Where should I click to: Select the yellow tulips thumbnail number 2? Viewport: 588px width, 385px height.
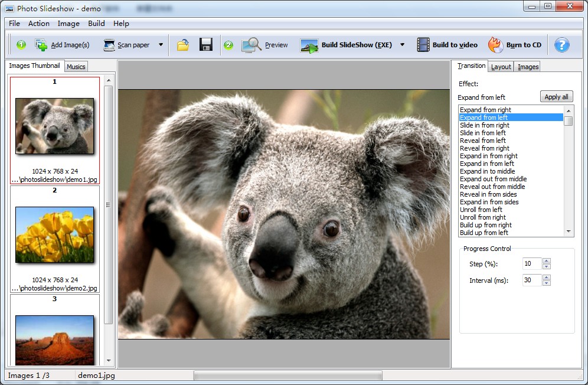coord(55,234)
